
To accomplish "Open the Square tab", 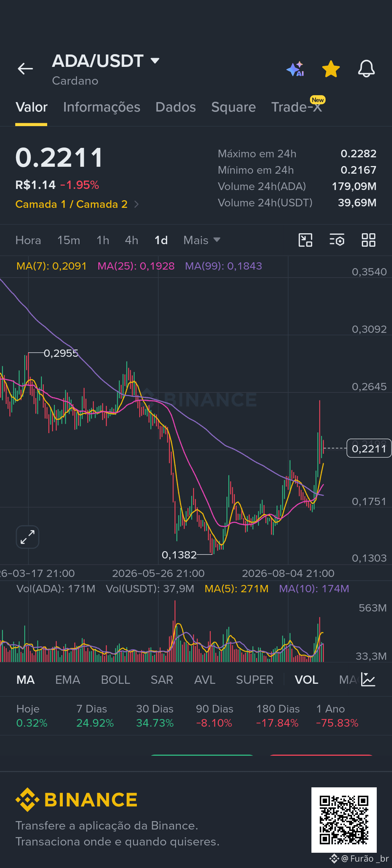I will coord(233,107).
